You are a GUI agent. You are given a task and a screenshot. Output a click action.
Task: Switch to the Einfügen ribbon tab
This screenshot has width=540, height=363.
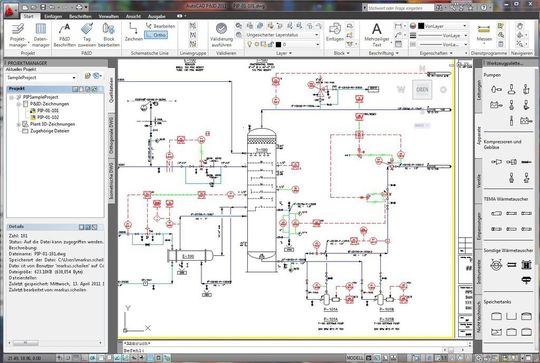pos(53,16)
